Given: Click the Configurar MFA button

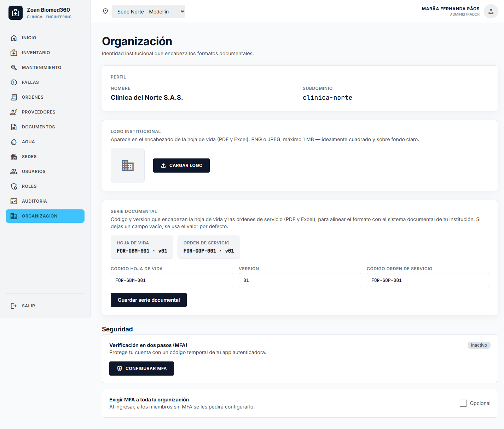Looking at the screenshot, I should click(x=141, y=369).
